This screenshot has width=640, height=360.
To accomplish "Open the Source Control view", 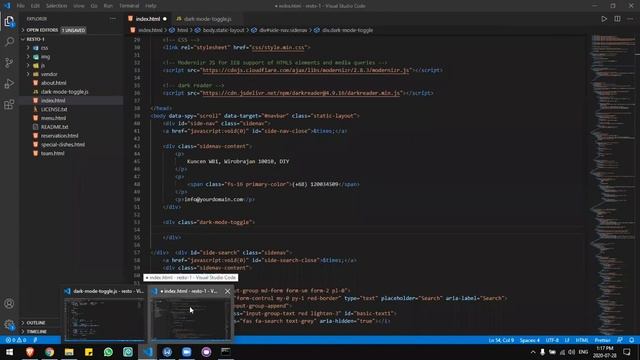I will point(9,62).
